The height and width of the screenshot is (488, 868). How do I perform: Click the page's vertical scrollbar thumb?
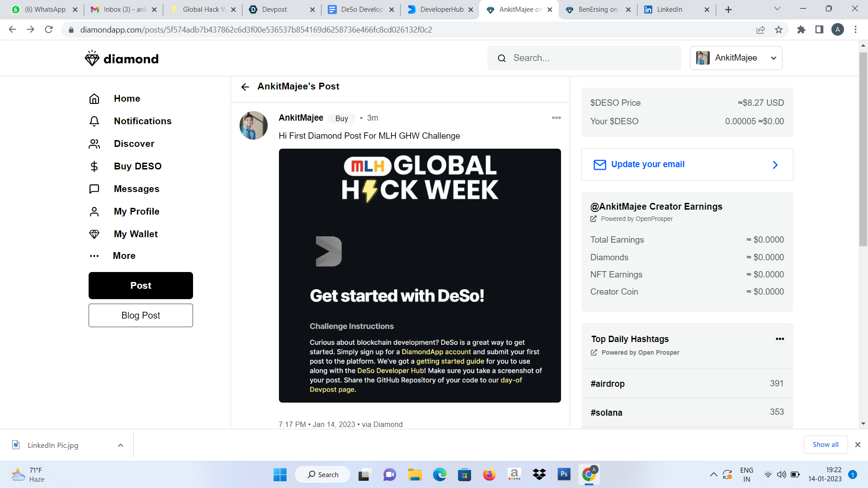pos(863,149)
